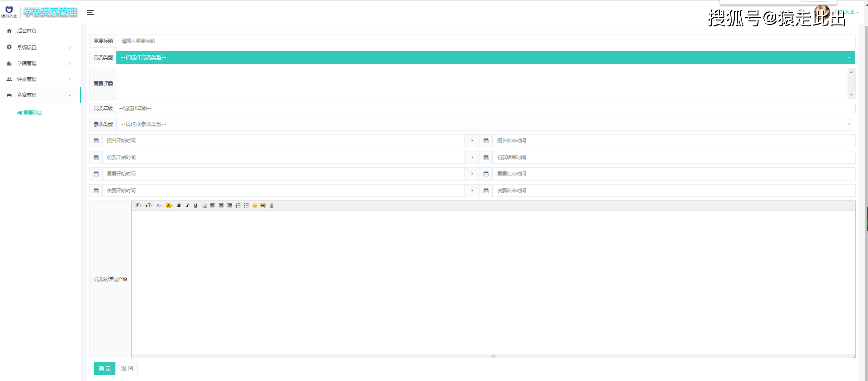The width and height of the screenshot is (868, 381).
Task: Toggle the sidebar with the hamburger icon
Action: 90,13
